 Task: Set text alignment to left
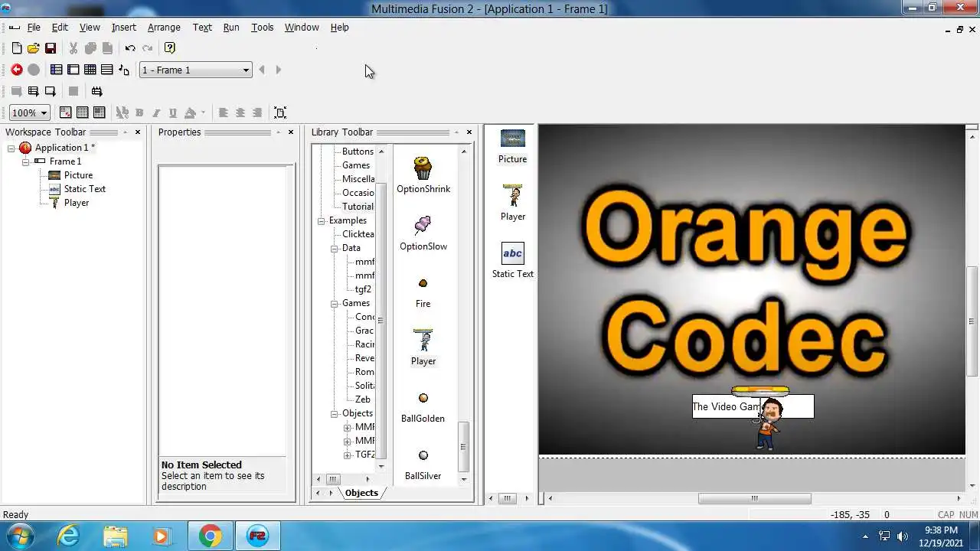point(224,112)
